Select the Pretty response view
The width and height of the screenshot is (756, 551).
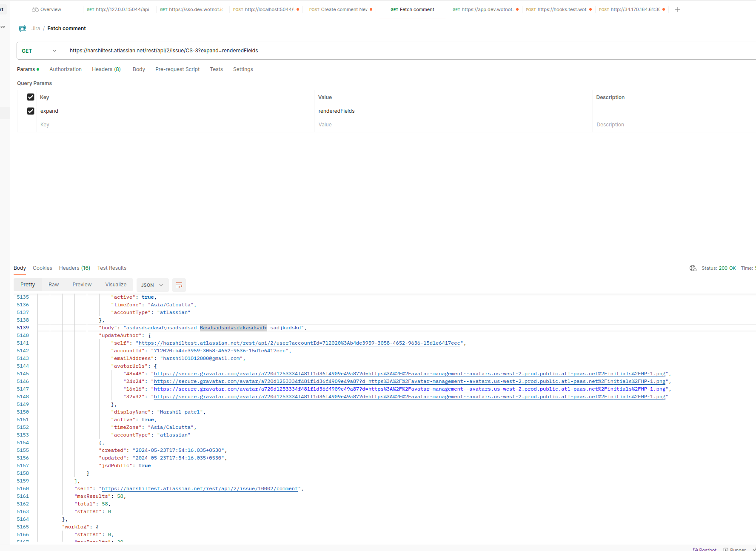[28, 285]
